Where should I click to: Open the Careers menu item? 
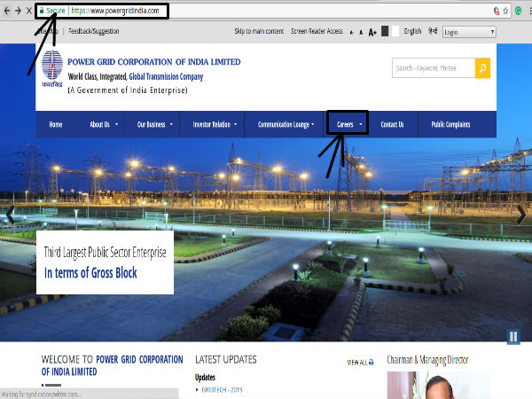345,124
